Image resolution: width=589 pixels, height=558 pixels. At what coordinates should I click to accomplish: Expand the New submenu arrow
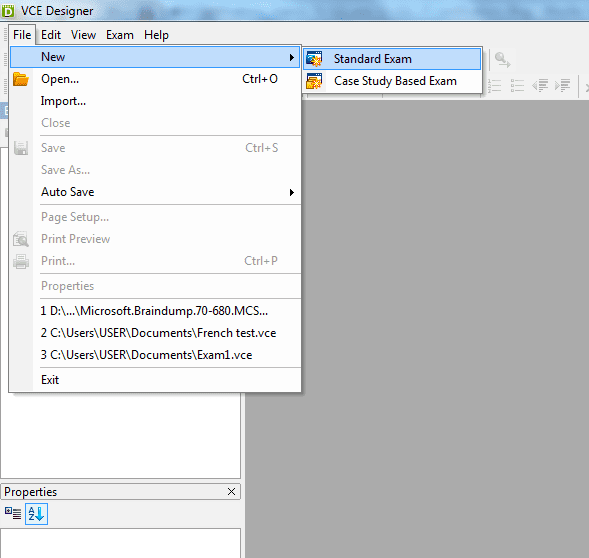click(x=291, y=57)
